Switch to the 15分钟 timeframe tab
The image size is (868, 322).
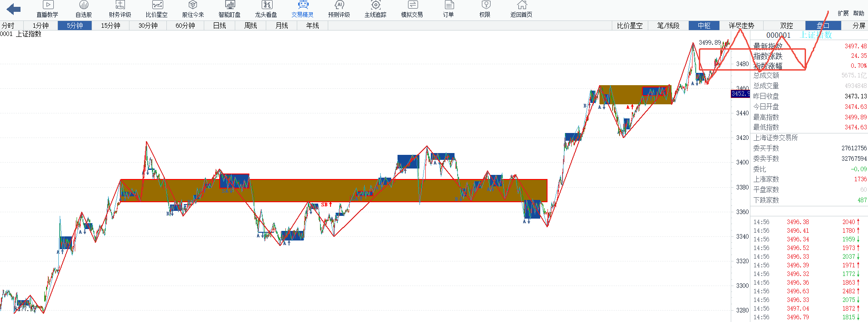click(110, 26)
